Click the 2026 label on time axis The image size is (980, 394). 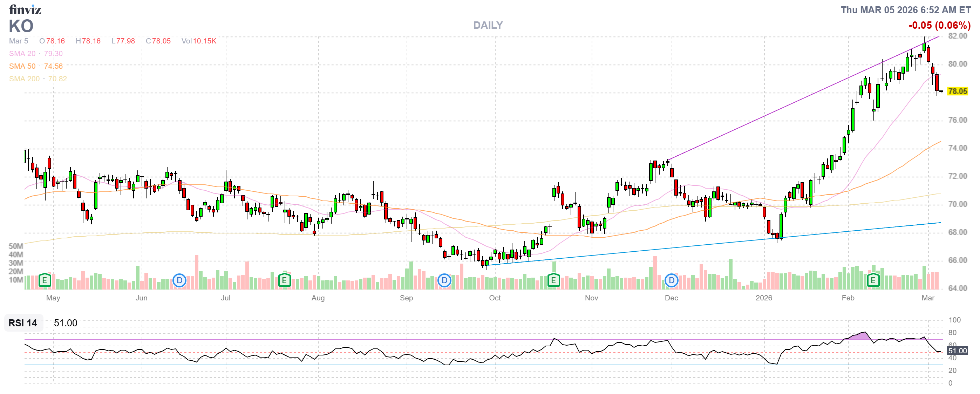[763, 298]
